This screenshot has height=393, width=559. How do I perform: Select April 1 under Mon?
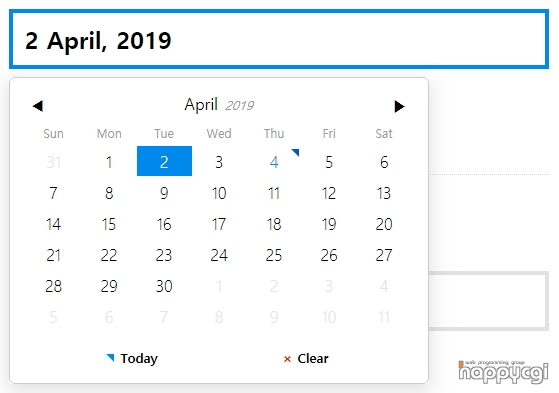(109, 162)
